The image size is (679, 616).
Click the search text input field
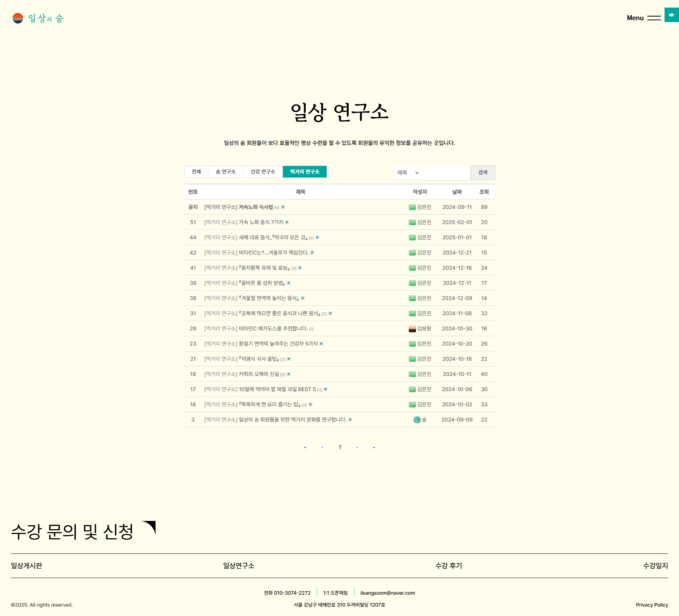(x=445, y=173)
